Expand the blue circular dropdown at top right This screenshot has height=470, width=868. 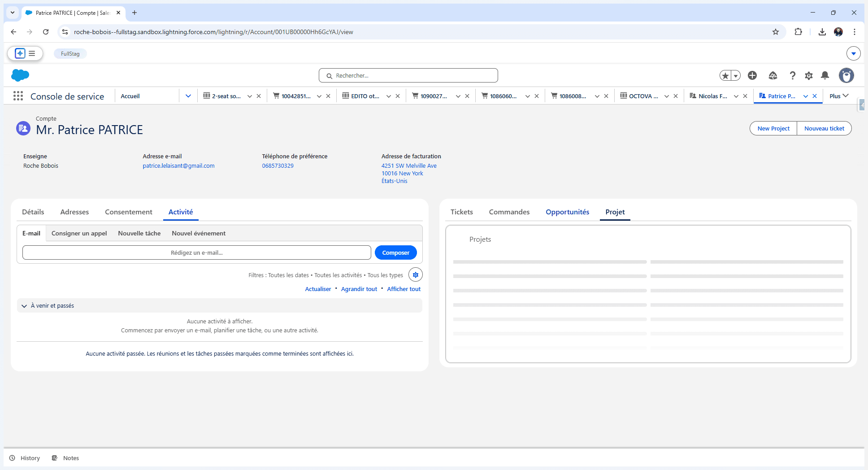tap(854, 53)
